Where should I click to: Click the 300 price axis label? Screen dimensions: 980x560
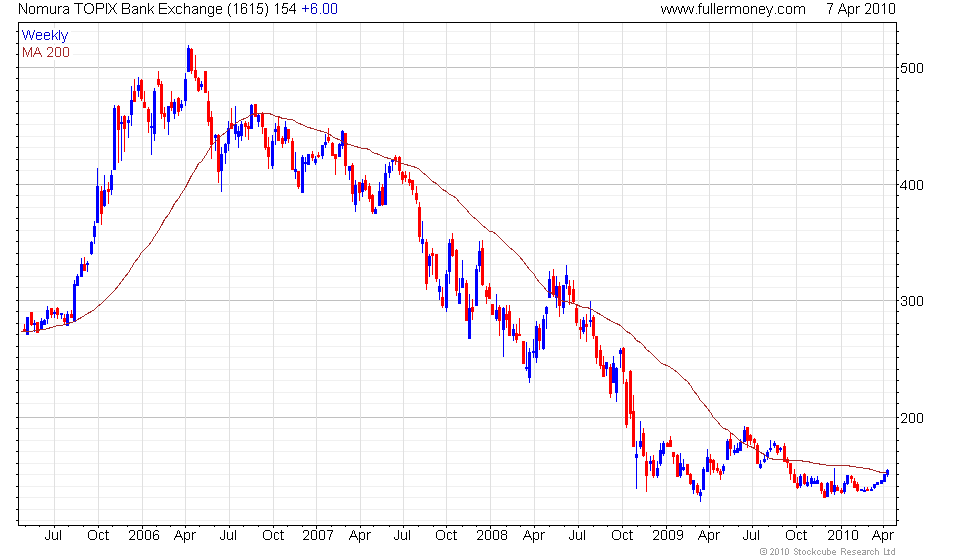[x=912, y=301]
